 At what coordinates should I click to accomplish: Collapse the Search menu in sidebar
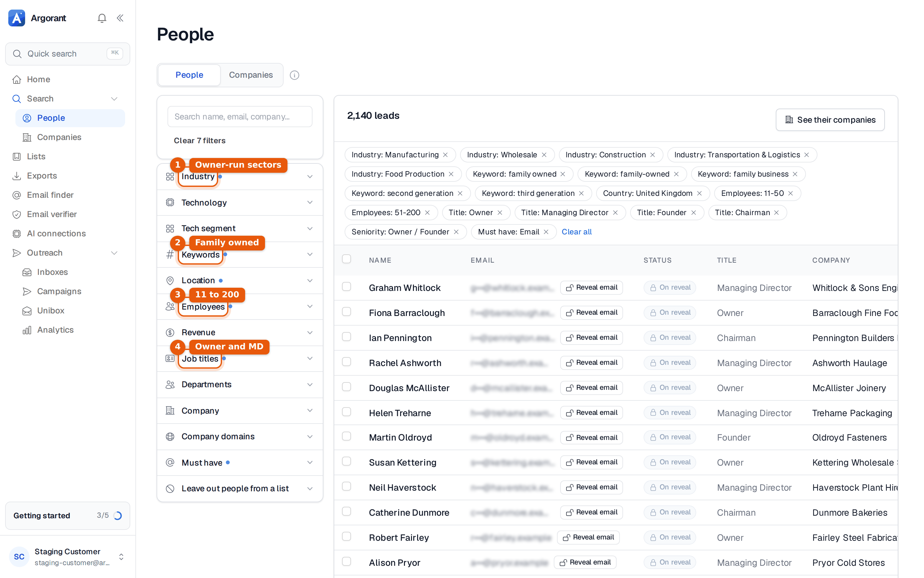[114, 99]
